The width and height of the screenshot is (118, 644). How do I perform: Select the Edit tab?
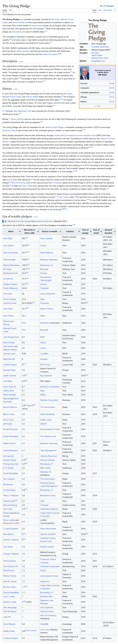click(x=100, y=10)
